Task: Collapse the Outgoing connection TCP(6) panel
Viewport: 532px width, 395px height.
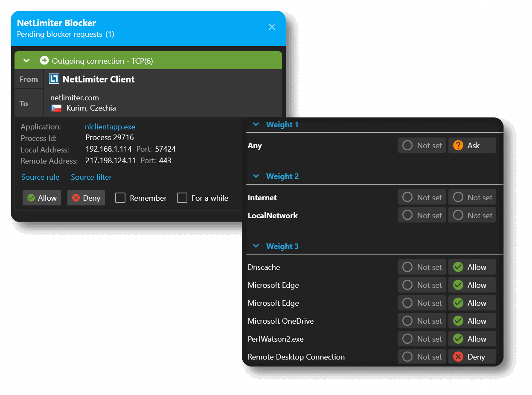Action: coord(26,60)
